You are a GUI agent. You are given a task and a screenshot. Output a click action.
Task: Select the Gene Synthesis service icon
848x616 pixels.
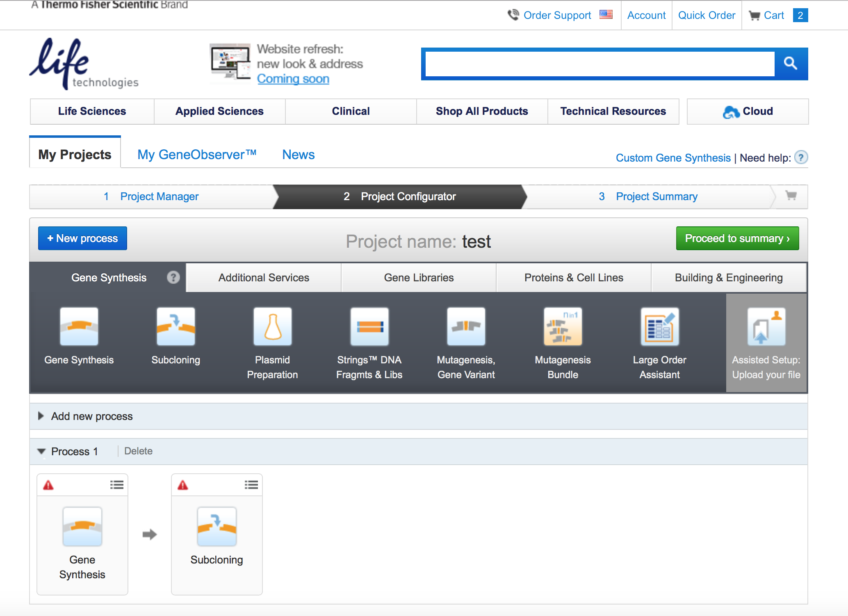pos(79,326)
